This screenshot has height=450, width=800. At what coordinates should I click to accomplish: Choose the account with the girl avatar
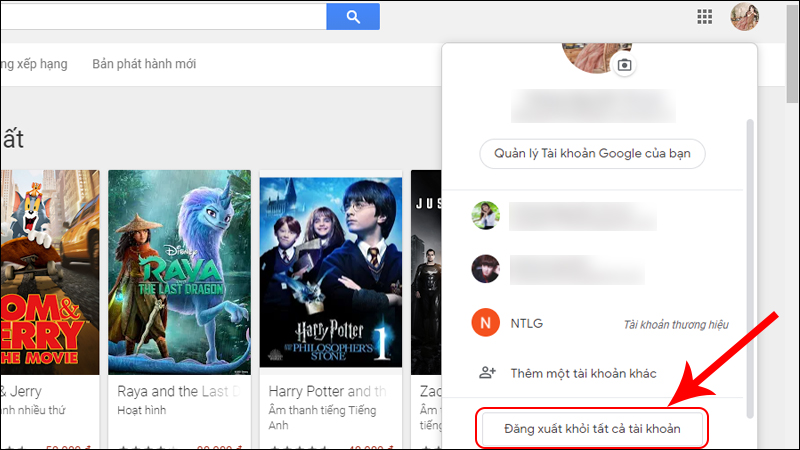485,215
